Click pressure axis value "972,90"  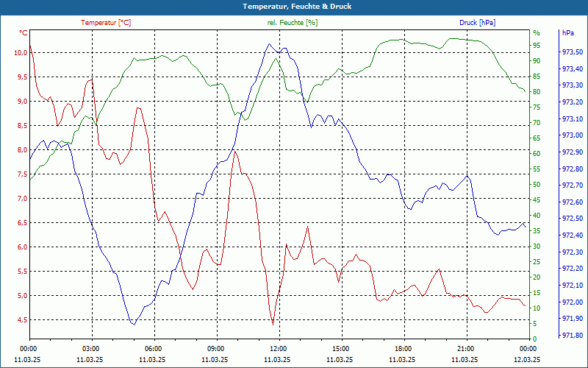[573, 152]
